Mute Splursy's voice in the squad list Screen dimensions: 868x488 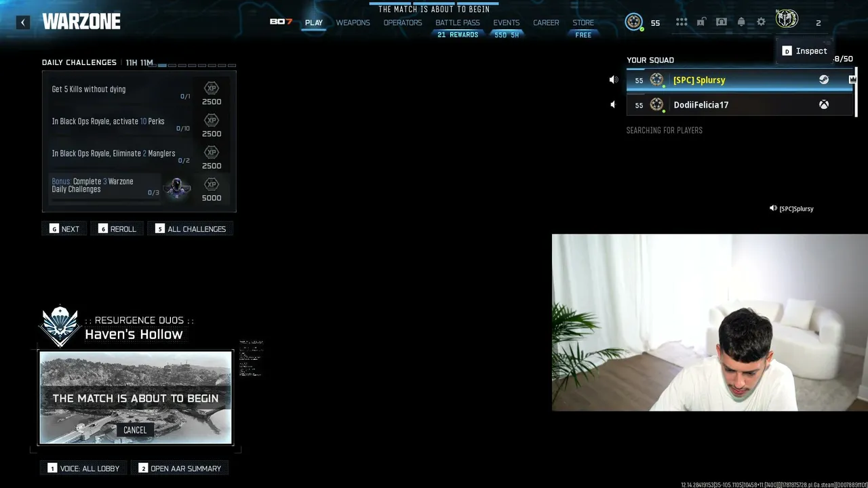(614, 80)
